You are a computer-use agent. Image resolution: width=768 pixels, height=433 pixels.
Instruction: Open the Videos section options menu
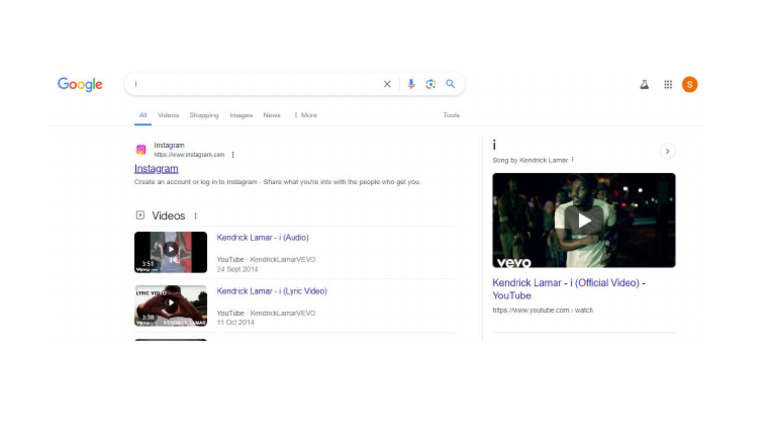[x=195, y=216]
